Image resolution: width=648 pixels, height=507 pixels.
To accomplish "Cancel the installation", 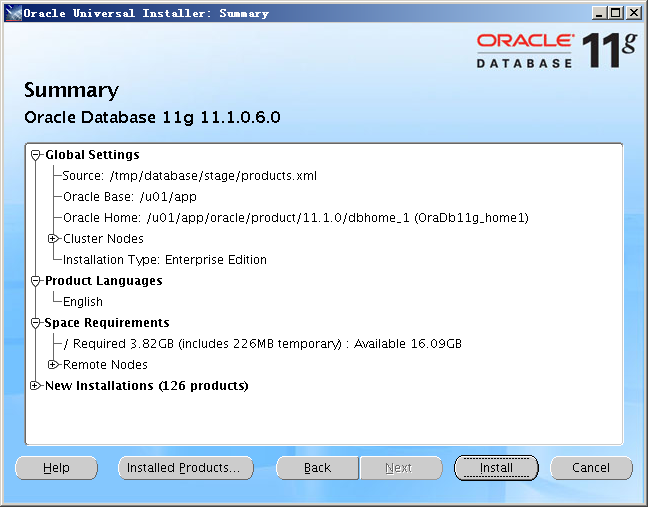I will [591, 468].
